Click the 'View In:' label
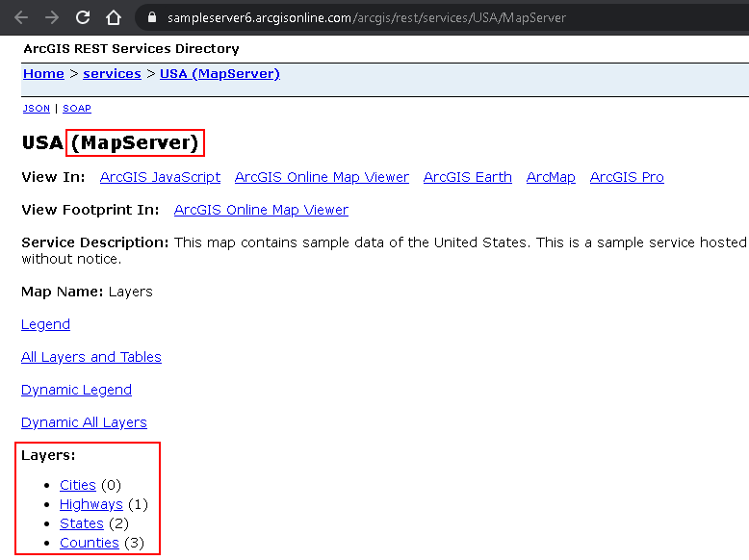 (54, 177)
